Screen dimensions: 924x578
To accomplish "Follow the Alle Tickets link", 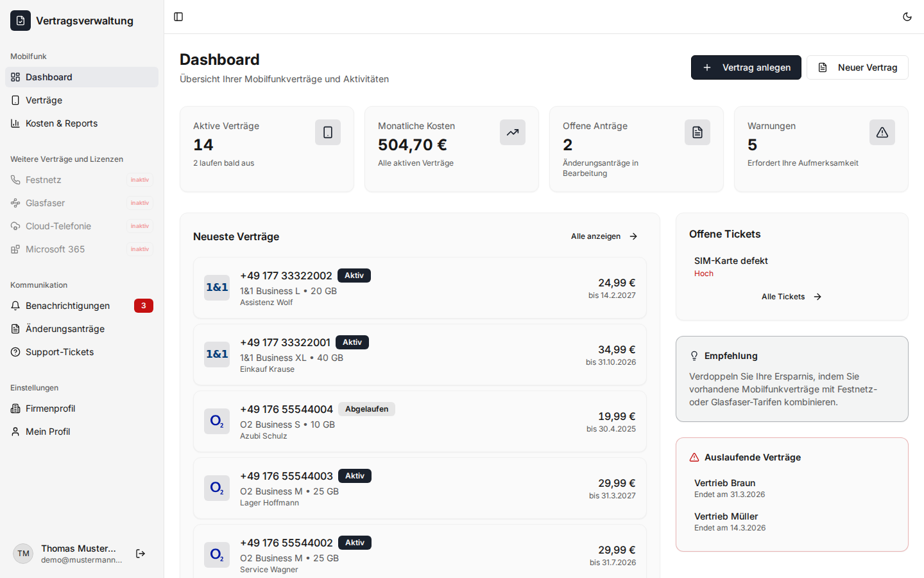I will [x=792, y=297].
